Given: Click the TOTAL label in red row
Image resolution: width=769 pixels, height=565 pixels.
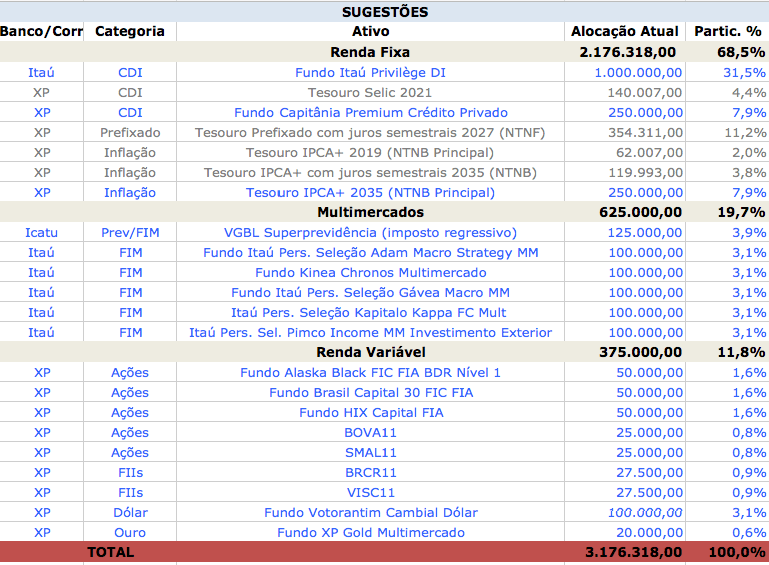Looking at the screenshot, I should [110, 552].
